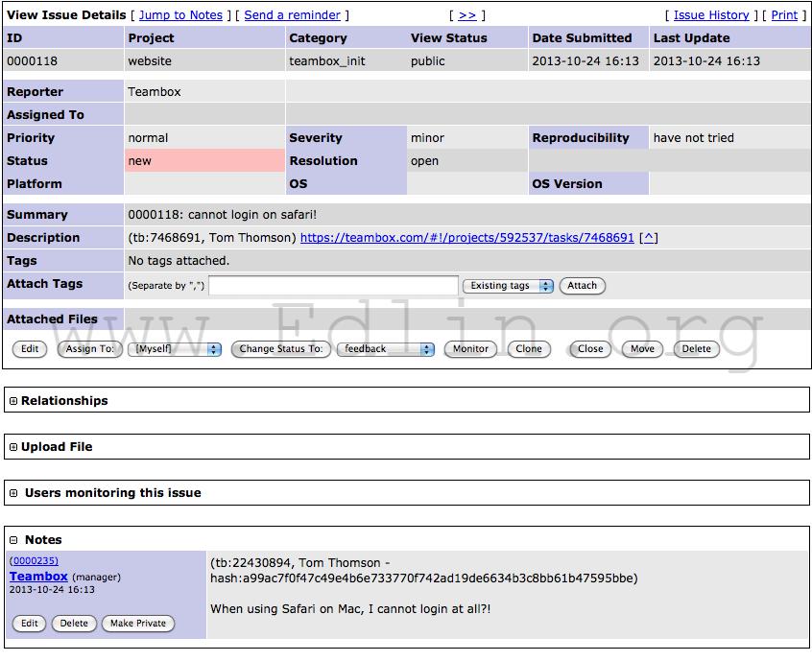812x661 pixels.
Task: Click the Jump to Notes link
Action: click(180, 15)
